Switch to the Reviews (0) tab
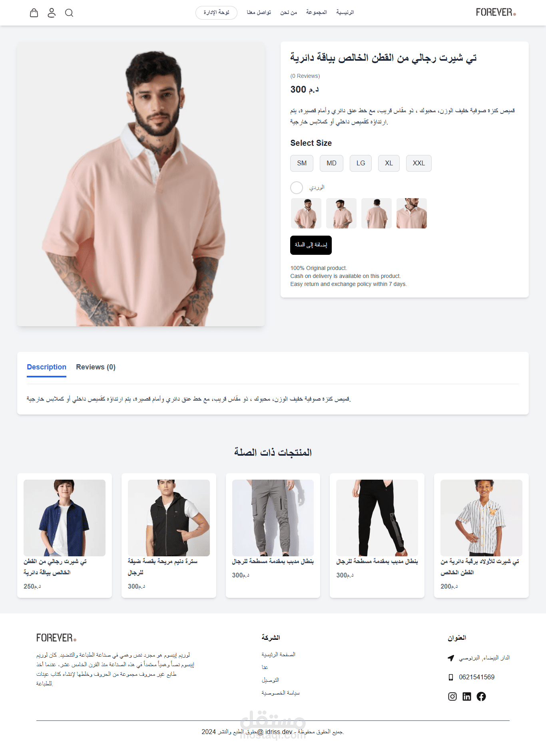Image resolution: width=546 pixels, height=756 pixels. click(x=96, y=367)
